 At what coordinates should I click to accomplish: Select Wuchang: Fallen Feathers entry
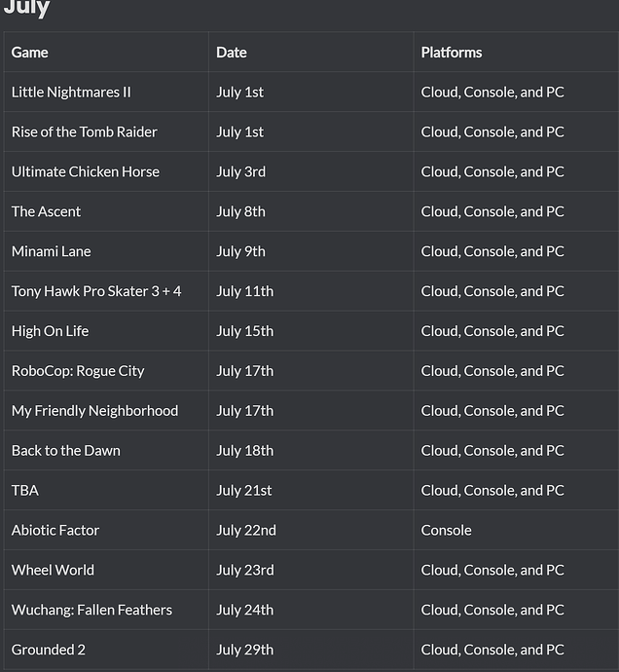coord(91,611)
